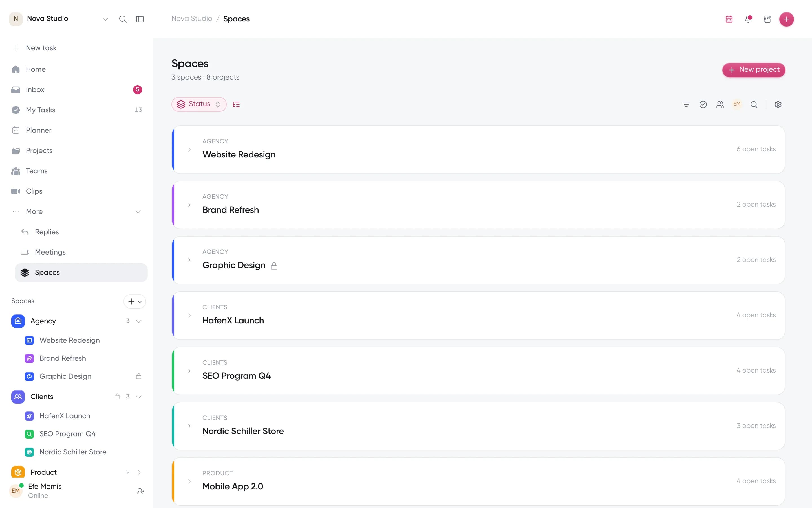Open the search icon in the sidebar header
The image size is (812, 508).
(123, 19)
